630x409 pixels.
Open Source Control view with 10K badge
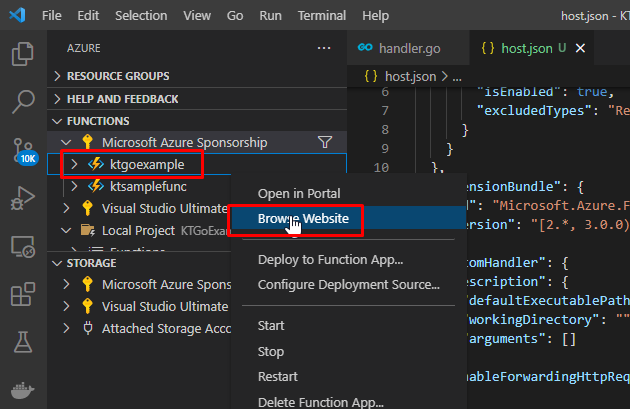(24, 151)
